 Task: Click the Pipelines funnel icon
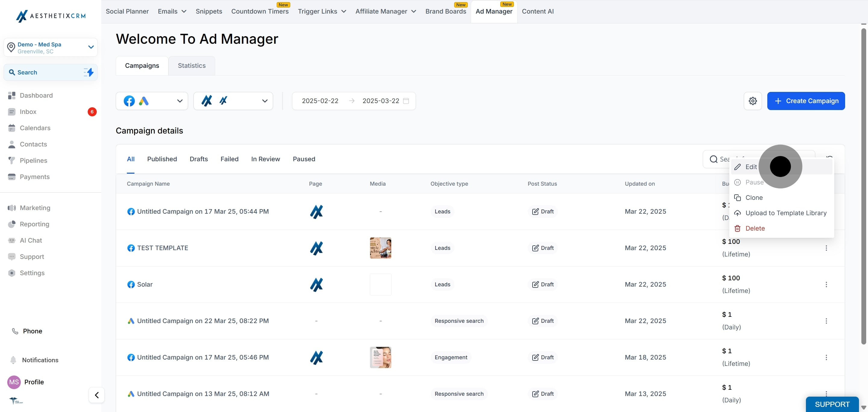(12, 160)
